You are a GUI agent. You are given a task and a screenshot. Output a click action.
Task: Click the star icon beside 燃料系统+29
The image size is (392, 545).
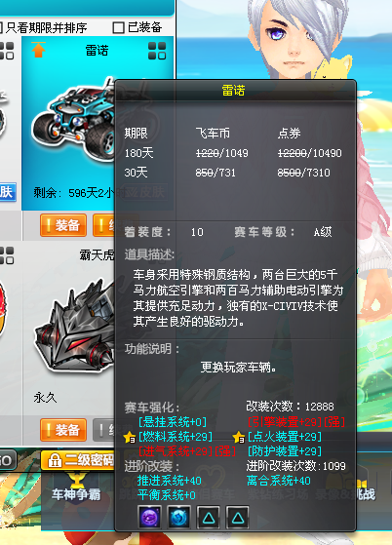click(130, 437)
